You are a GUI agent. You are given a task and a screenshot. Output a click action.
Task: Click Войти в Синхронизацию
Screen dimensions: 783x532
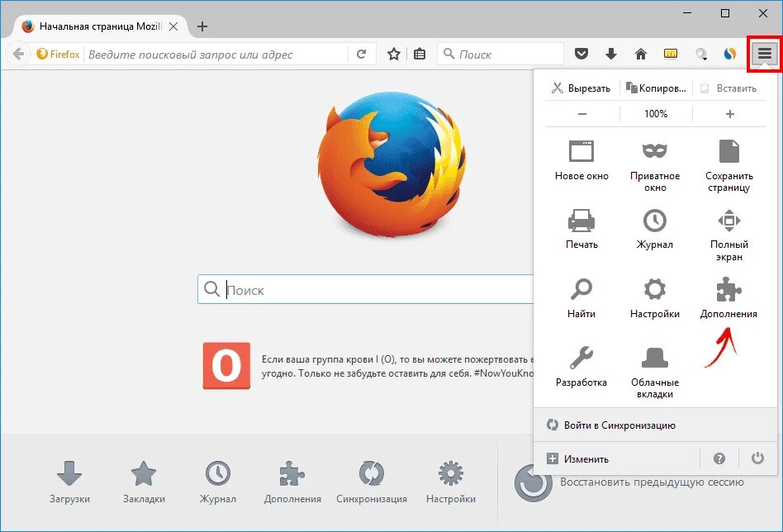click(655, 425)
